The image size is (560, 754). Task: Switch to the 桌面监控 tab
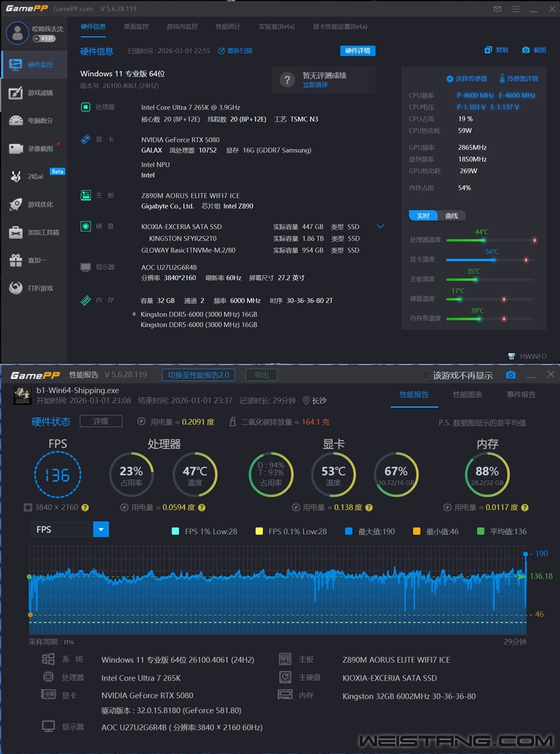coord(136,26)
